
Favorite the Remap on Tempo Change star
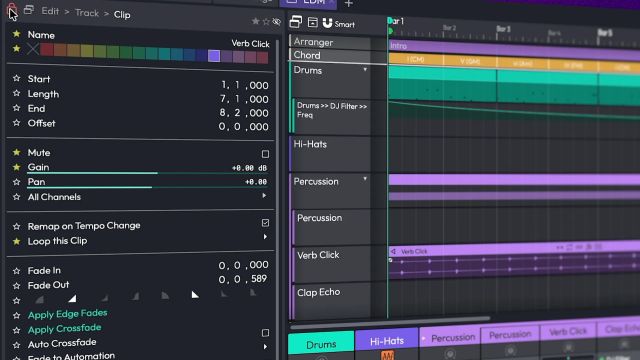(x=16, y=226)
